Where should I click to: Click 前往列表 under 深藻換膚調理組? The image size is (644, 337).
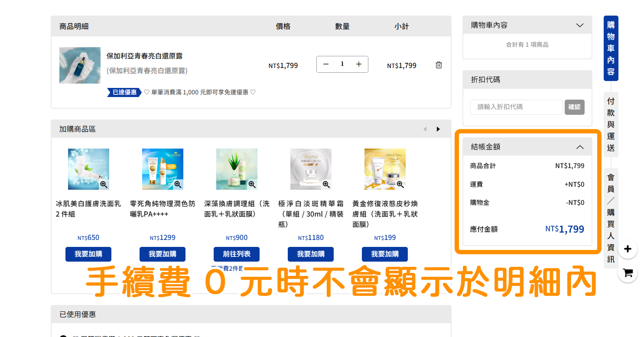[237, 254]
